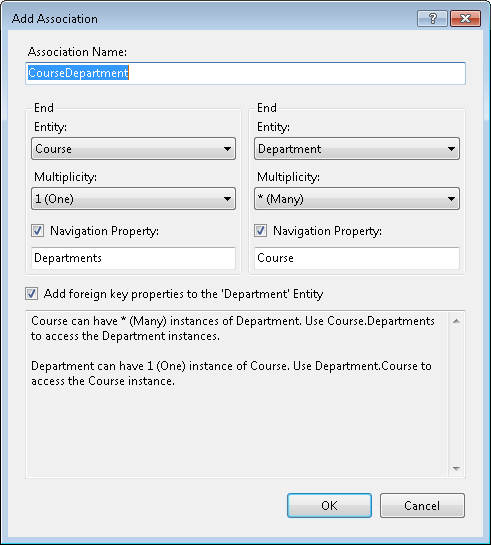Click the * (Many) dropdown arrow icon
This screenshot has width=491, height=545.
(x=451, y=199)
